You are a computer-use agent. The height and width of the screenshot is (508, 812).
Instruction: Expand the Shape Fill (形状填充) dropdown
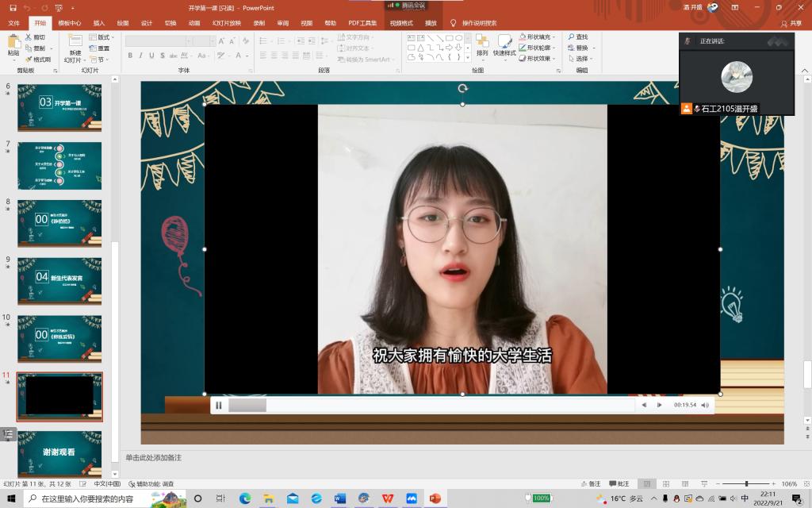[x=538, y=37]
